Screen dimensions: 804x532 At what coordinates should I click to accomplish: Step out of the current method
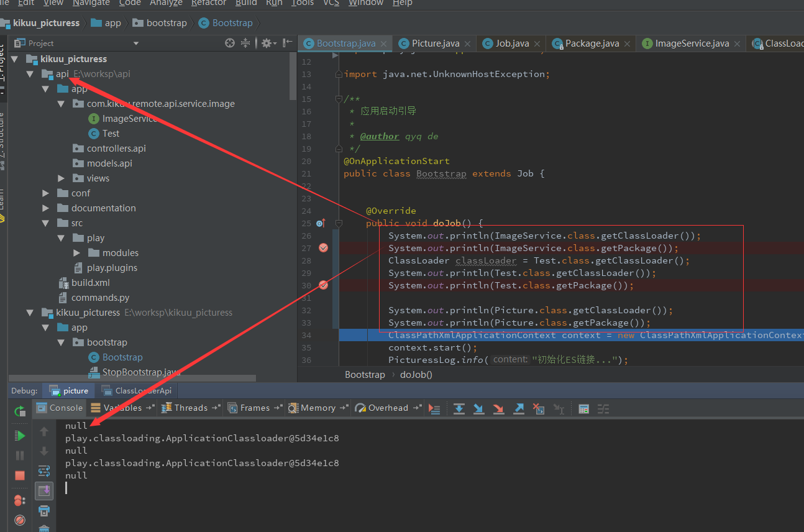coord(519,408)
